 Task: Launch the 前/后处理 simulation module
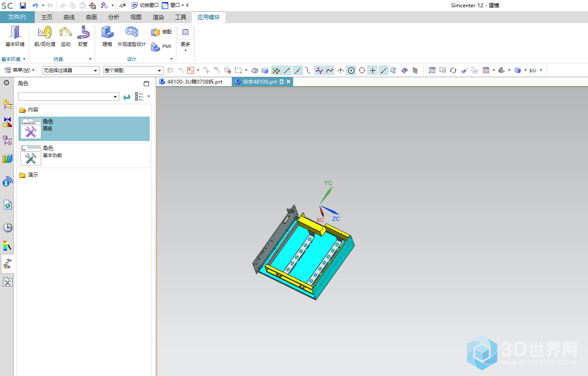coord(45,36)
